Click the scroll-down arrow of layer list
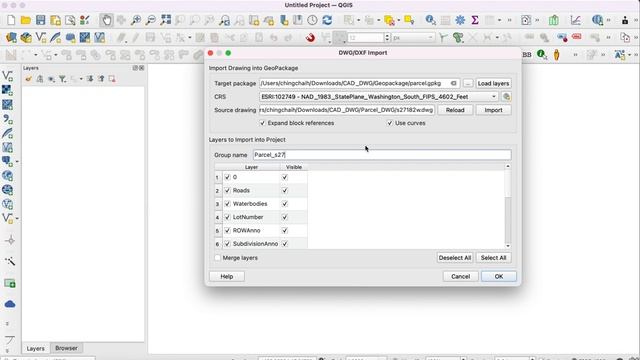Image resolution: width=640 pixels, height=360 pixels. click(x=508, y=246)
